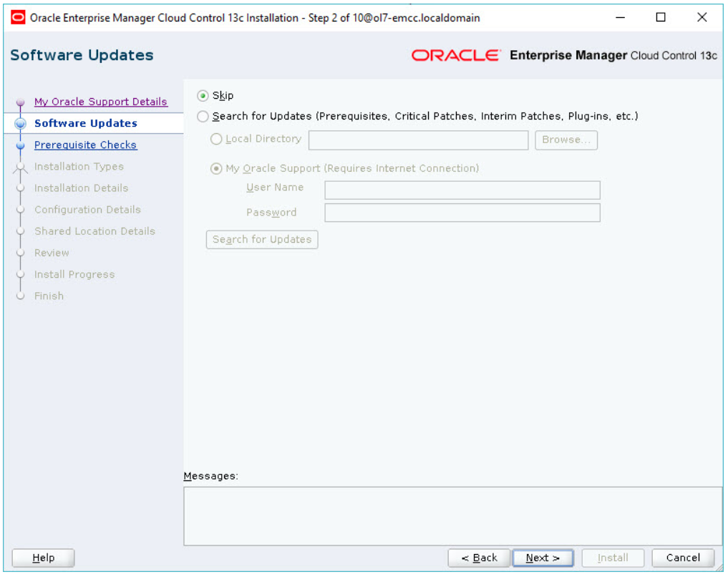
Task: Go back with the Back button
Action: [x=479, y=558]
